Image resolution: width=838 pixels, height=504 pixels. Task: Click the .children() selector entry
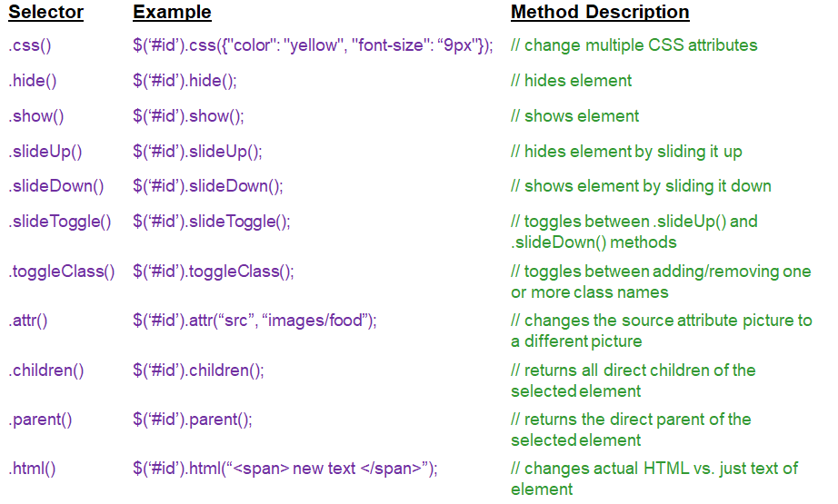pyautogui.click(x=46, y=371)
